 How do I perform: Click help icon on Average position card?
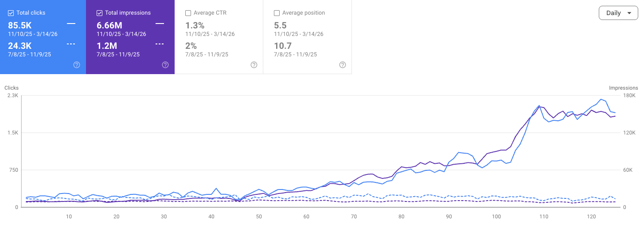[x=343, y=65]
